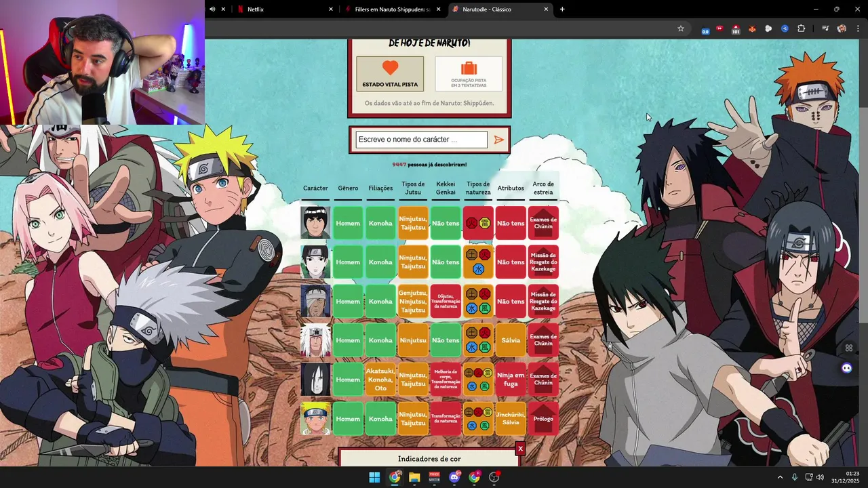Open a new browser tab
This screenshot has height=488, width=868.
(x=562, y=9)
